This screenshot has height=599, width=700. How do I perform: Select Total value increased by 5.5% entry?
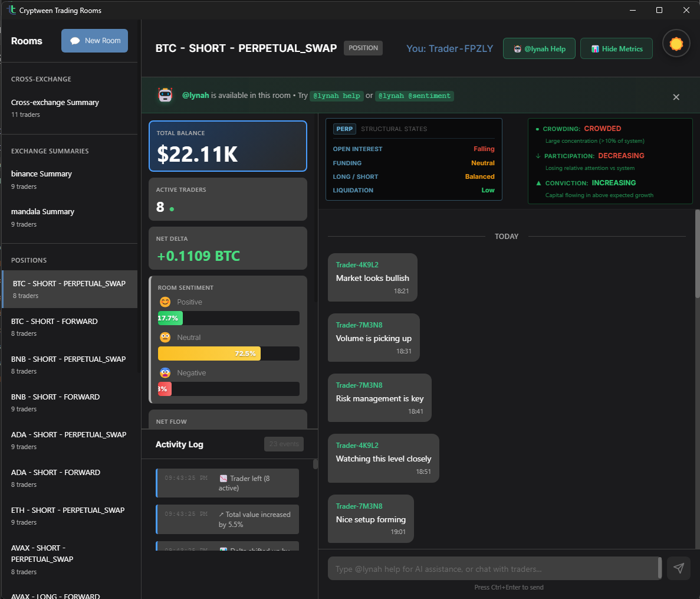tap(227, 519)
